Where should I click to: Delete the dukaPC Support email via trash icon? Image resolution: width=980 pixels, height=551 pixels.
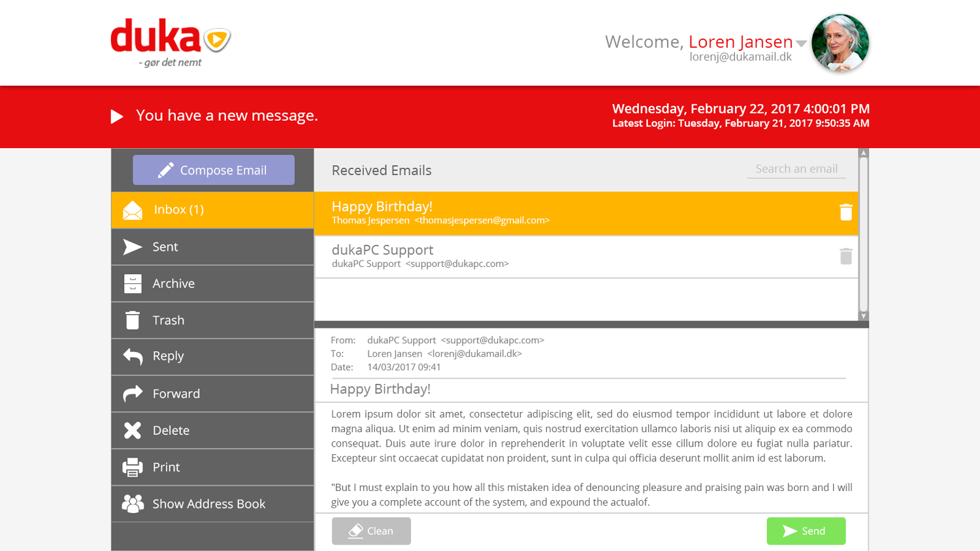(x=846, y=256)
